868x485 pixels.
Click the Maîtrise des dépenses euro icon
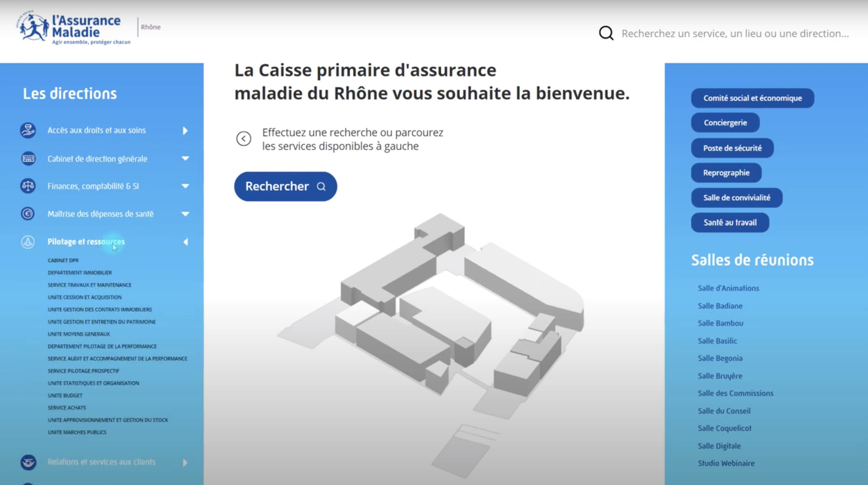(28, 214)
